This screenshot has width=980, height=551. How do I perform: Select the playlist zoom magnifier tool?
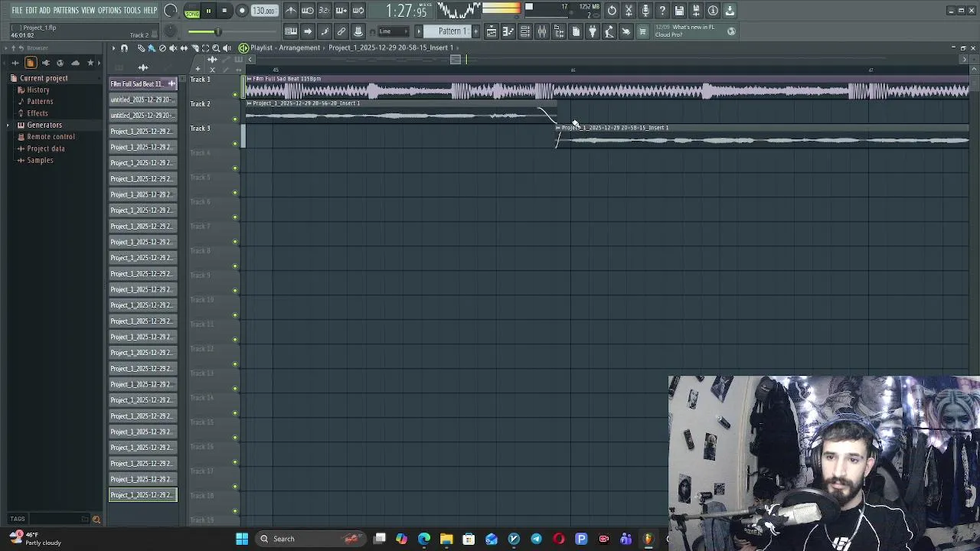(216, 48)
